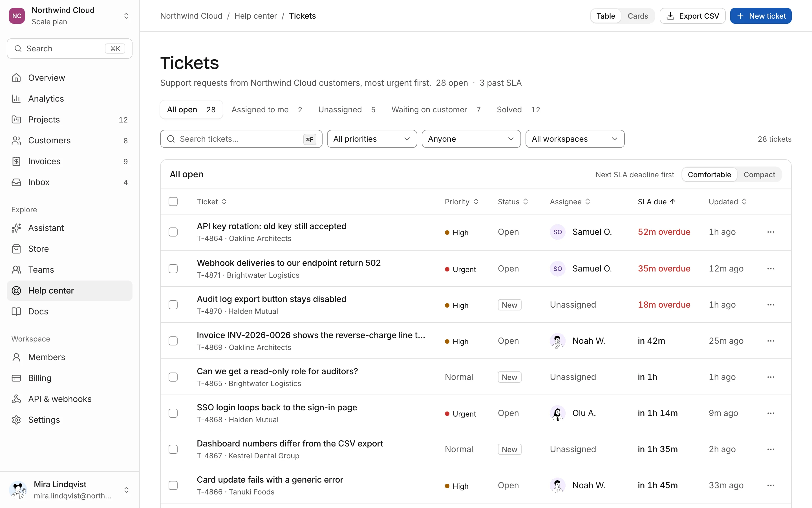
Task: Click the Export CSV button
Action: (692, 16)
